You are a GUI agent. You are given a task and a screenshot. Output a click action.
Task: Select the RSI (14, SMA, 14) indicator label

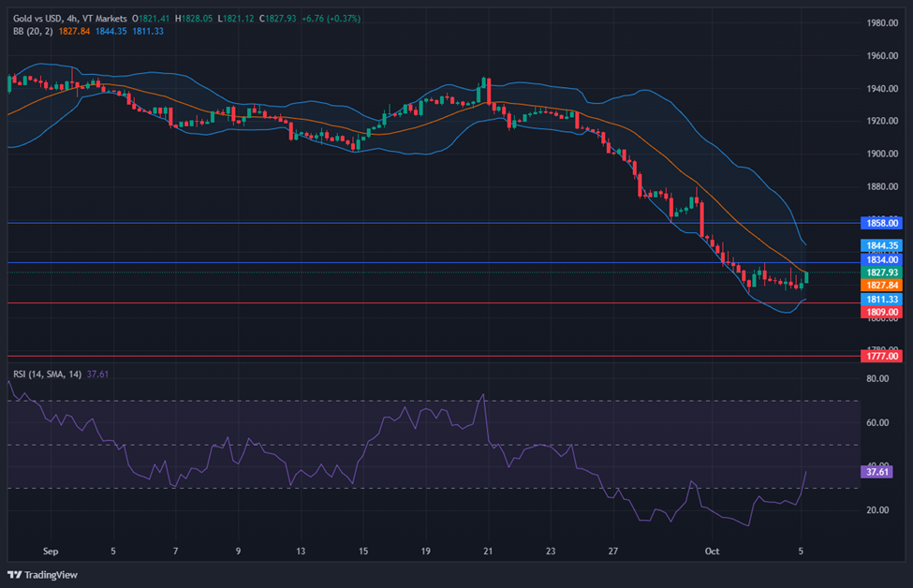(x=47, y=375)
